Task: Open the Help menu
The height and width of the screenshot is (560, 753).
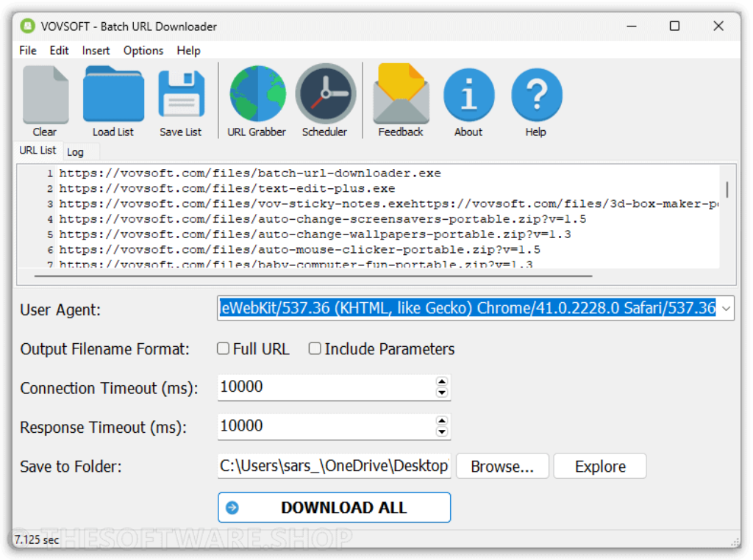Action: [188, 51]
